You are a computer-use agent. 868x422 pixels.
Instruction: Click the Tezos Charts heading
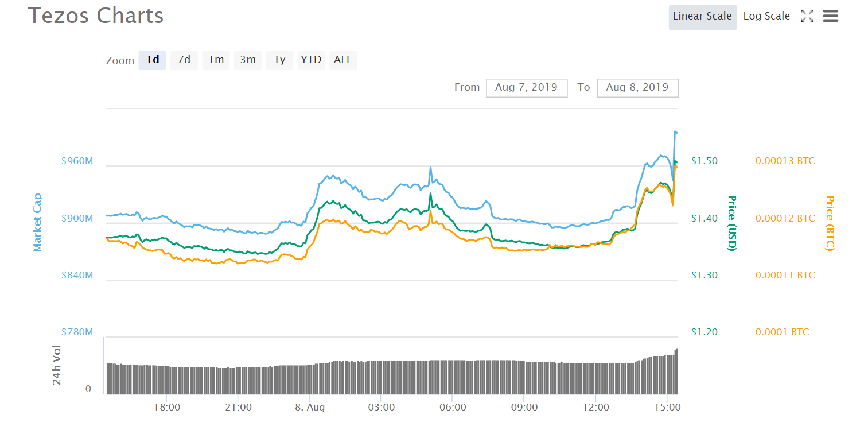[x=96, y=16]
